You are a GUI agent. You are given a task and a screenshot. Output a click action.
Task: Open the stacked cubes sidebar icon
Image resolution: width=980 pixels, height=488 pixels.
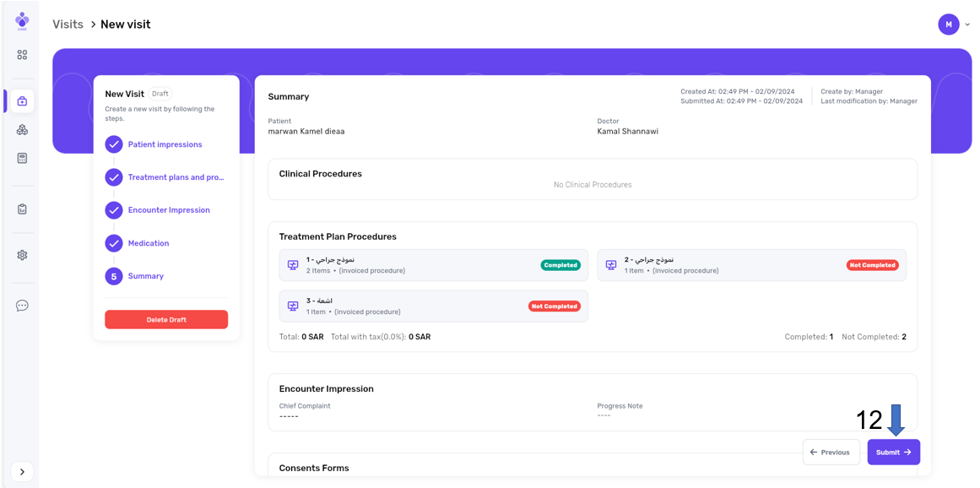coord(22,130)
